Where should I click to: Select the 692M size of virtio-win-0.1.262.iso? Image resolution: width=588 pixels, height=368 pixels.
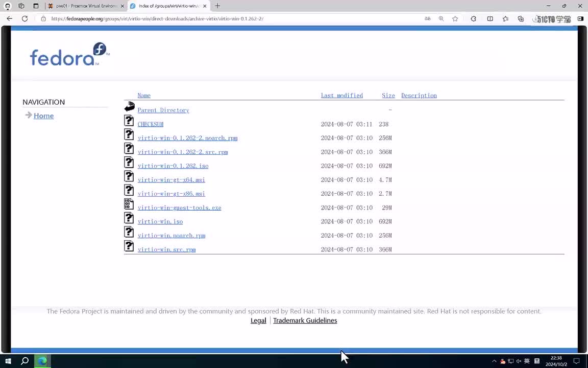tap(385, 166)
